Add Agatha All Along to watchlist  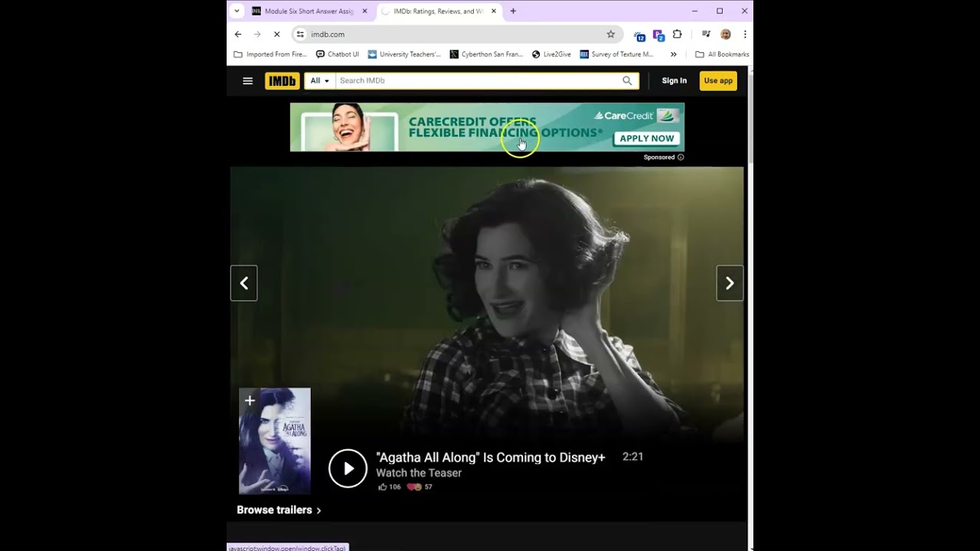point(249,399)
